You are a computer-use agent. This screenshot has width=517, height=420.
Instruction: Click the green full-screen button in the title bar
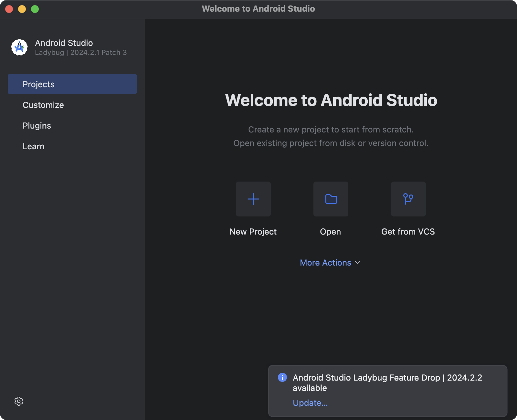34,9
